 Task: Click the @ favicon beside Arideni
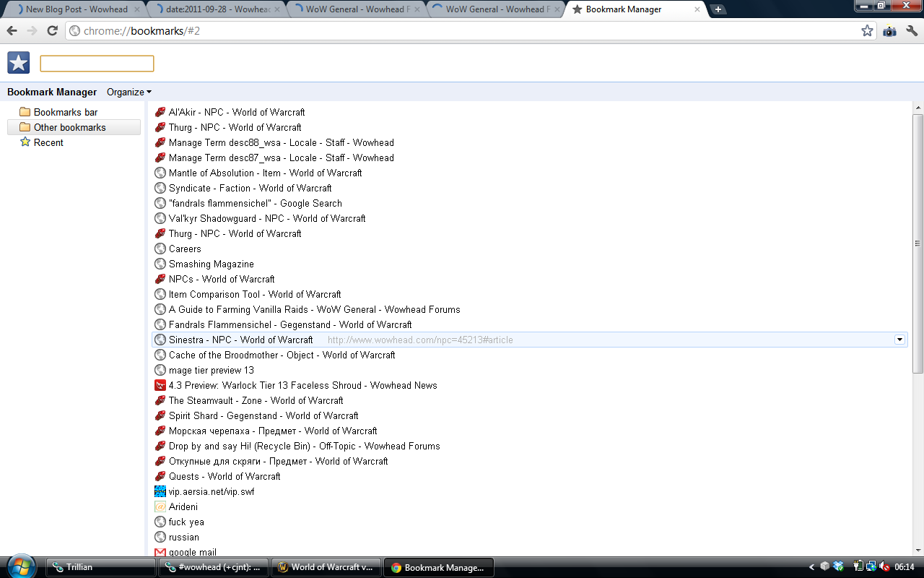click(160, 506)
